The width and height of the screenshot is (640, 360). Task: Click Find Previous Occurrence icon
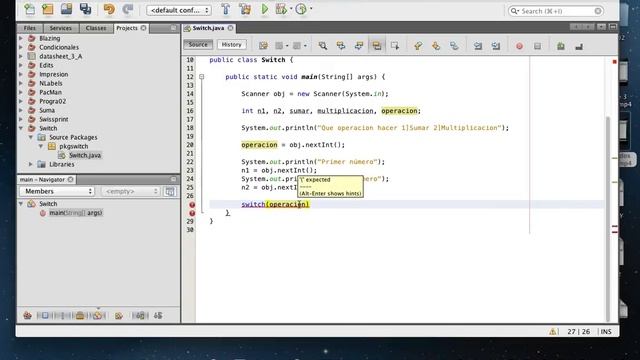(x=341, y=46)
